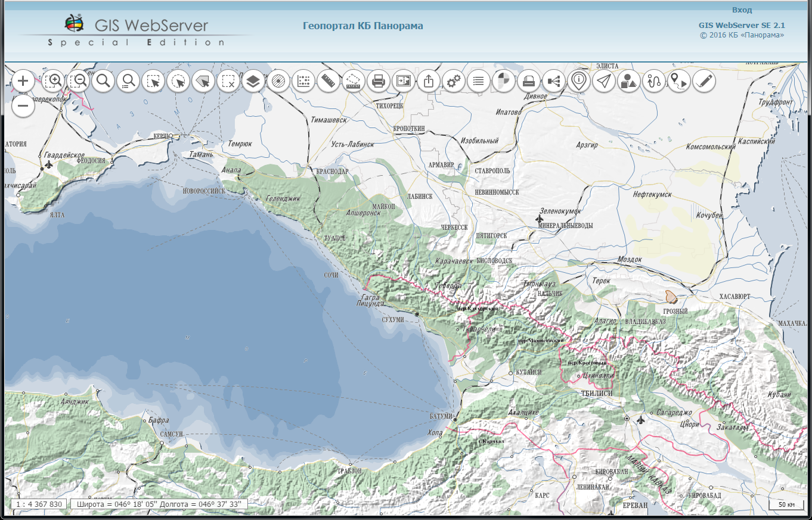
Task: Click the Вход login link
Action: coord(742,10)
